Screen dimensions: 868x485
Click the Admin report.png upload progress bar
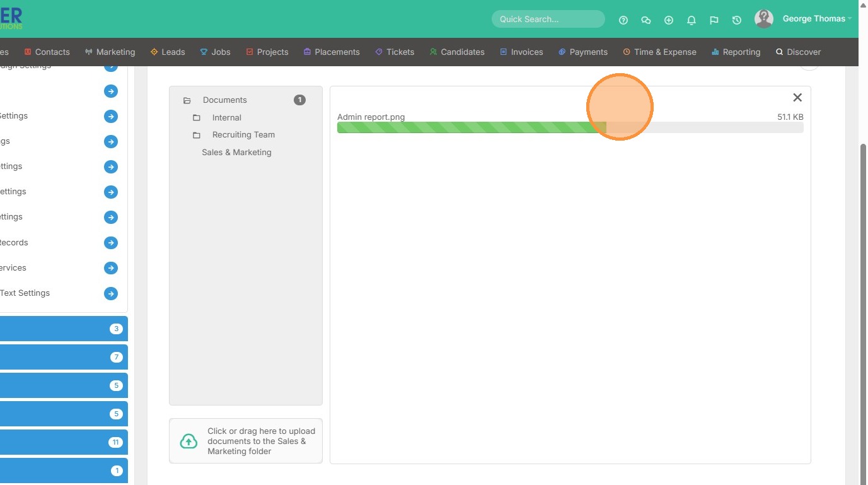570,127
